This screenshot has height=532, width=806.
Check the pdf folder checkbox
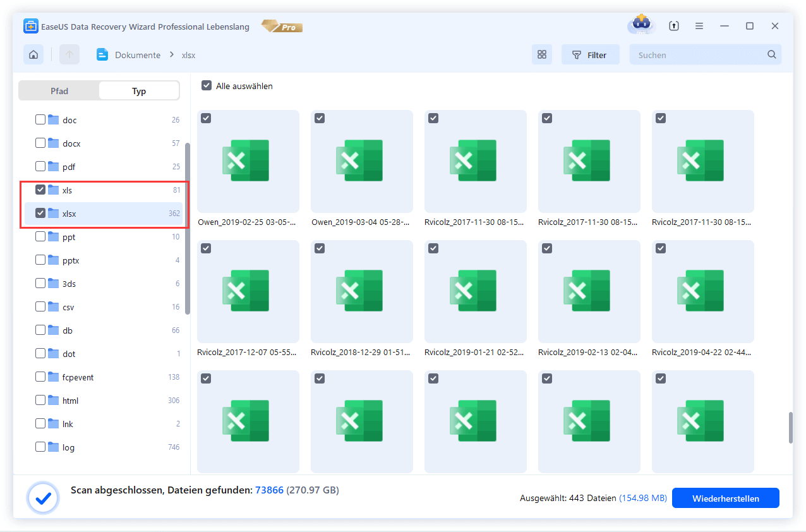40,166
